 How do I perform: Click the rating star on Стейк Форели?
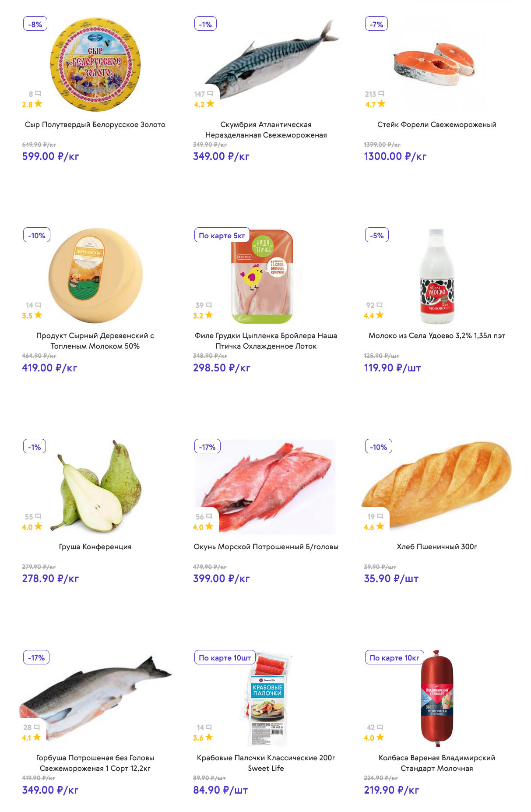coord(382,104)
